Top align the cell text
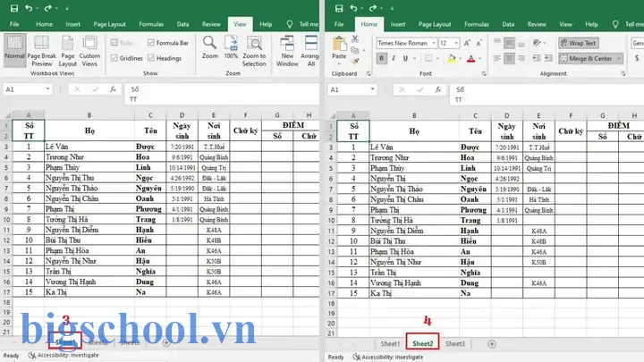The image size is (644, 362). pos(497,43)
